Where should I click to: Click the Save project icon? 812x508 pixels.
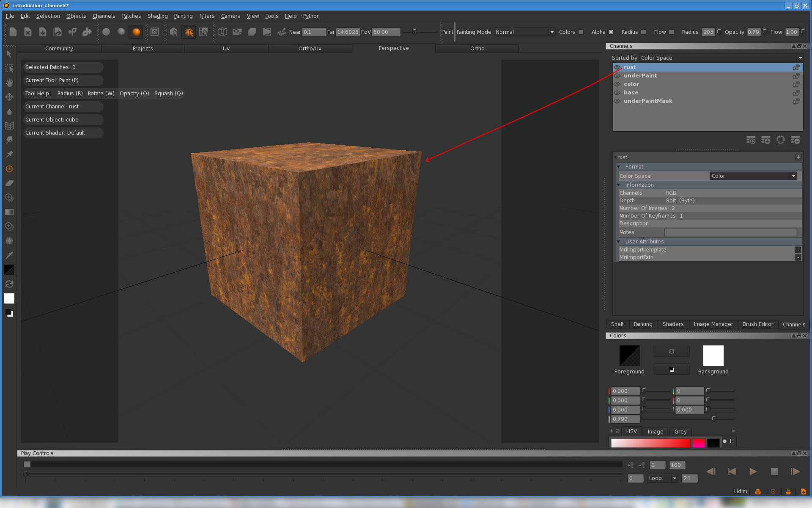pyautogui.click(x=43, y=32)
